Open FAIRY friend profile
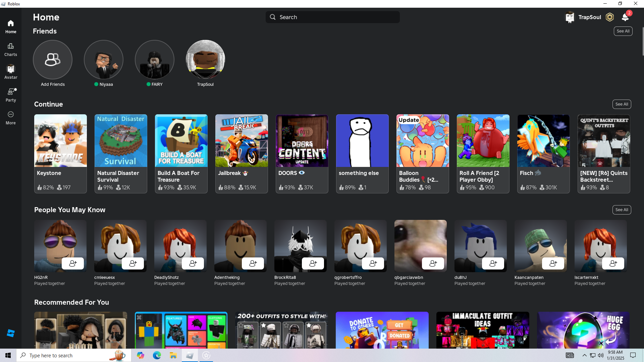Image resolution: width=644 pixels, height=362 pixels. 155,60
